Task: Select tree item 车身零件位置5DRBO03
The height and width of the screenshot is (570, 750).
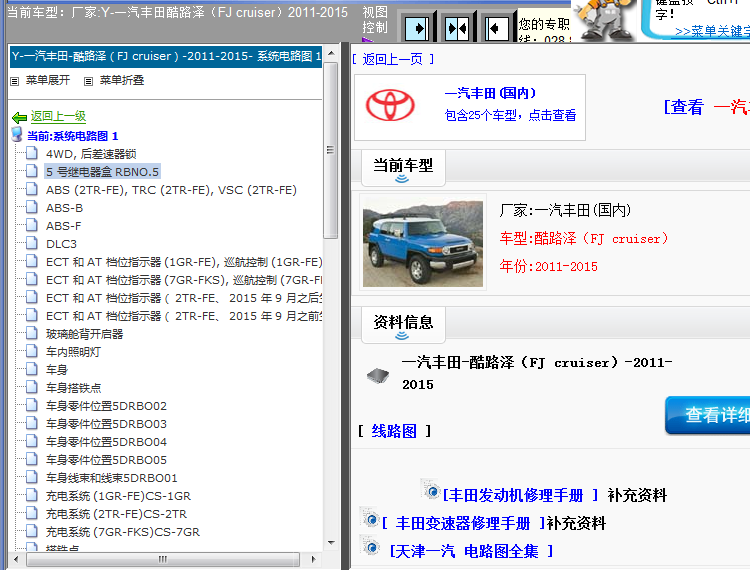Action: pyautogui.click(x=106, y=424)
